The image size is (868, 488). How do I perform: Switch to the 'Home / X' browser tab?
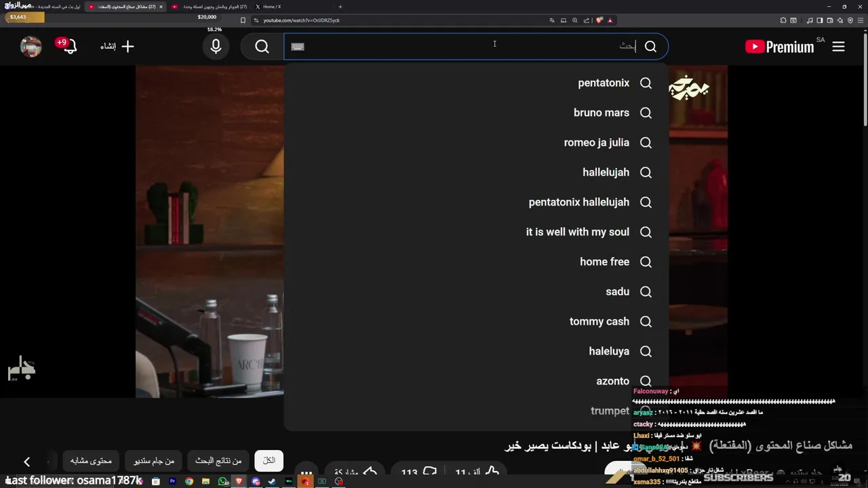292,7
